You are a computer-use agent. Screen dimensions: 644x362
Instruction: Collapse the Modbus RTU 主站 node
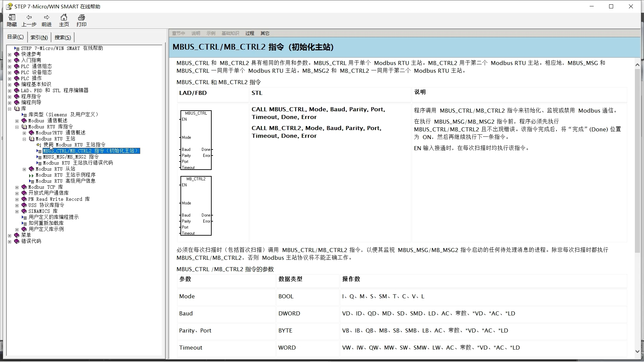[24, 139]
